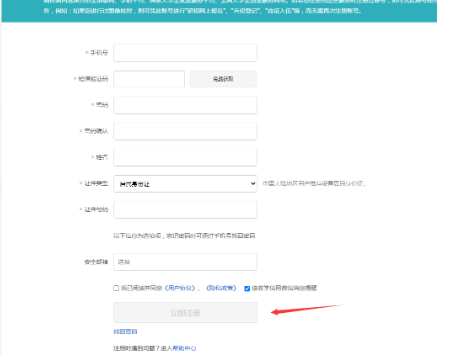Uncheck the 接收学信网微信消息提醒 checkbox
Image resolution: width=454 pixels, height=361 pixels.
(x=247, y=288)
